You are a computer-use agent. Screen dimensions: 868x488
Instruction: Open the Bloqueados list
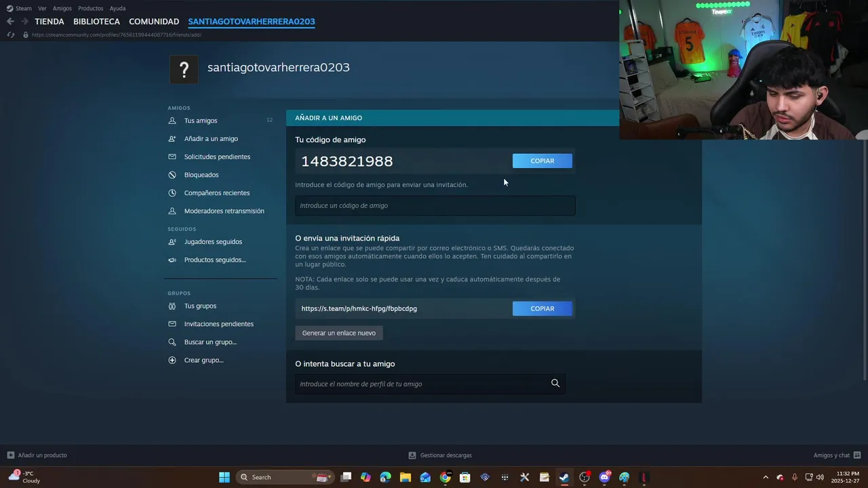coord(201,175)
